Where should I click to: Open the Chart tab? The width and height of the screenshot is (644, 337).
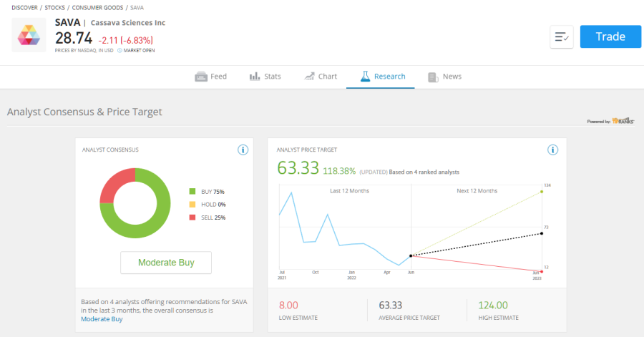pyautogui.click(x=321, y=77)
